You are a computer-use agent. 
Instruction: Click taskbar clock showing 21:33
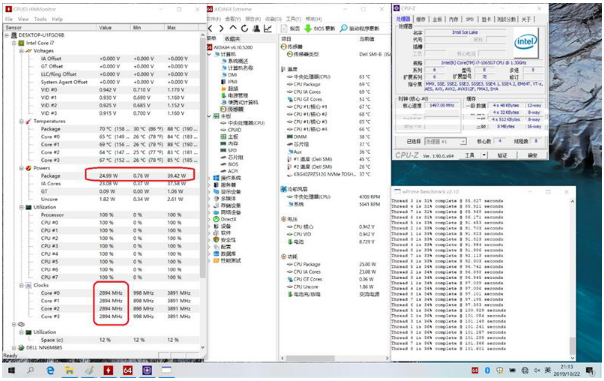pyautogui.click(x=566, y=371)
